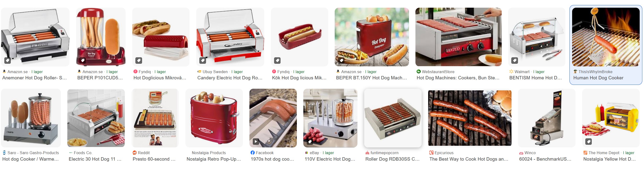Open Human Hot Dog Cooker thumbnail
Screen dimensions: 644x169
pos(605,37)
